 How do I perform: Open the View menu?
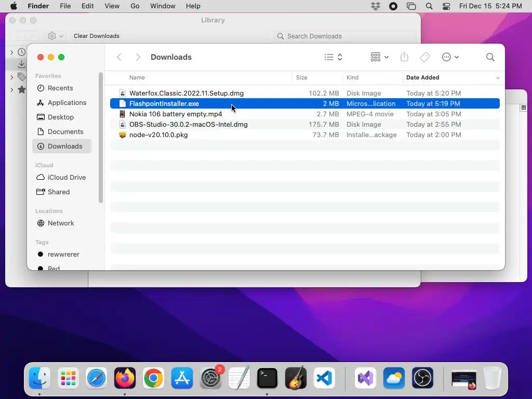(x=112, y=6)
